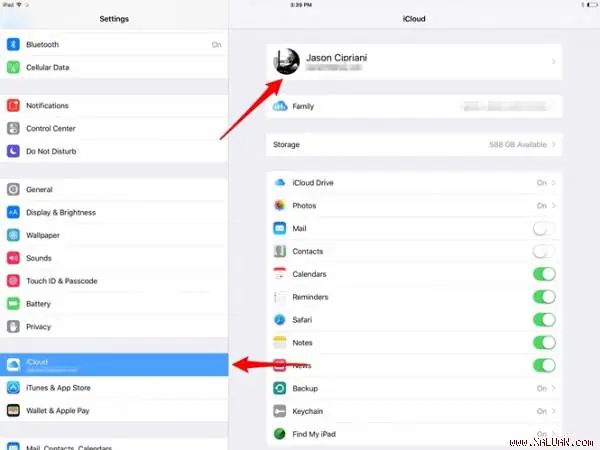Open the Backup On chevron
This screenshot has width=600, height=450.
pyautogui.click(x=553, y=388)
